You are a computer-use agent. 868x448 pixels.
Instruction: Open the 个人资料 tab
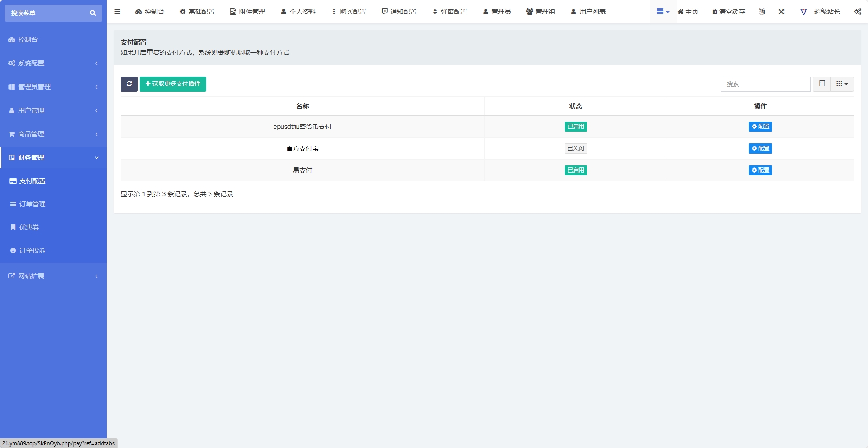pos(298,12)
